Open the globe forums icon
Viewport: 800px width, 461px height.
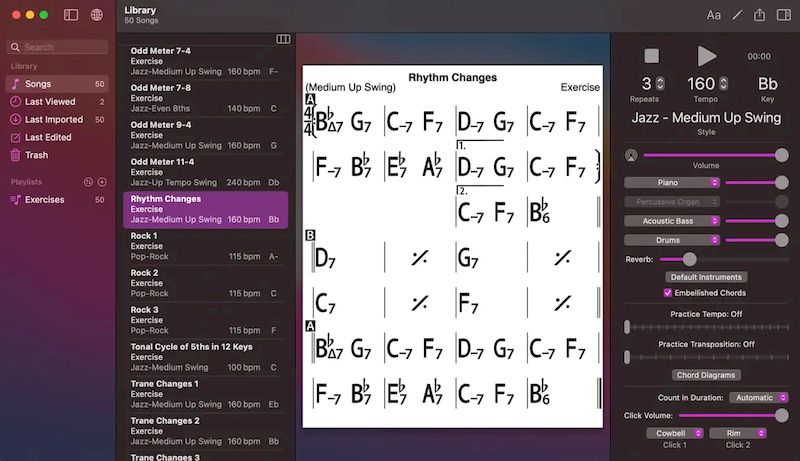96,15
